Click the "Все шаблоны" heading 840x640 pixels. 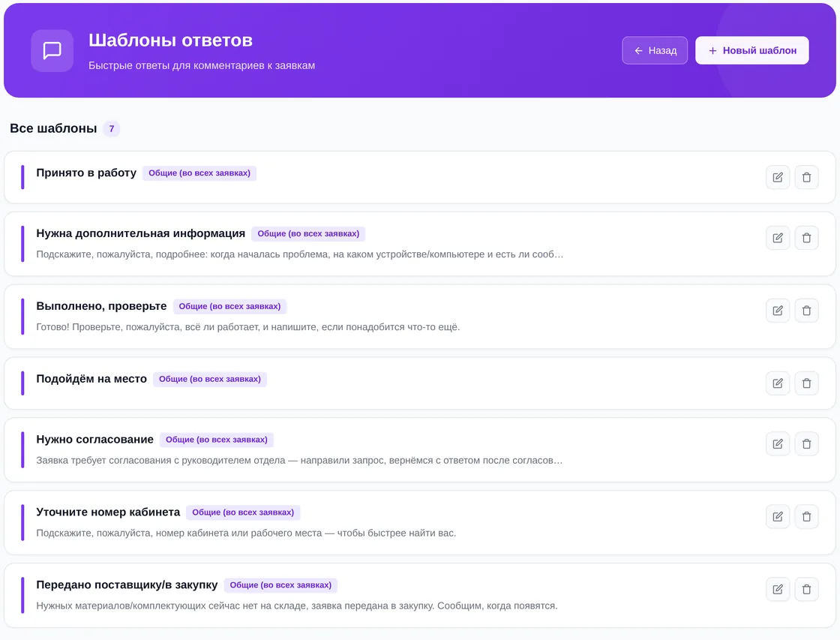tap(53, 128)
